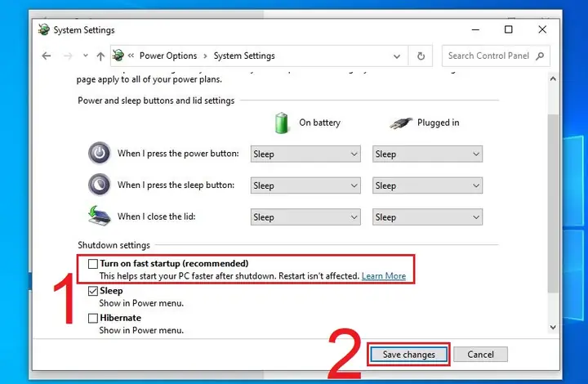Click the Power Options address bar icon
This screenshot has width=588, height=384.
click(118, 55)
